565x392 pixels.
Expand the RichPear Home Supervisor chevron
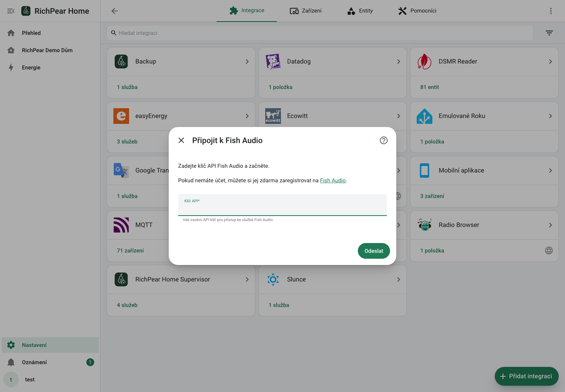[247, 279]
